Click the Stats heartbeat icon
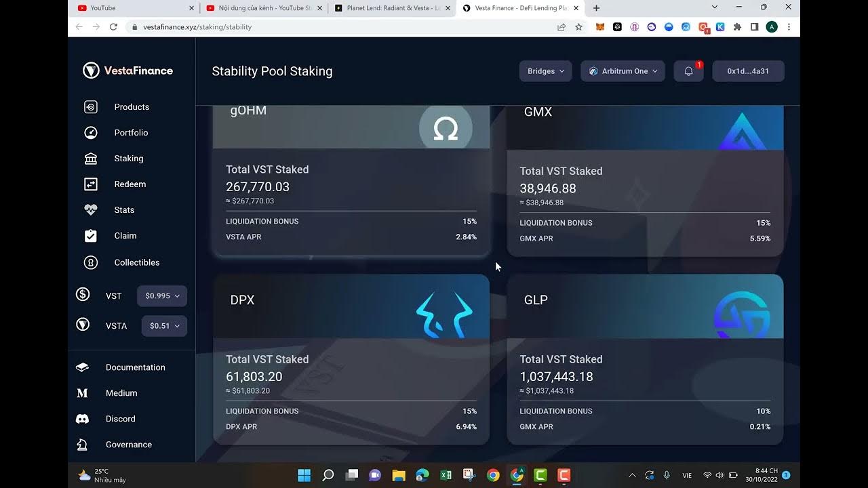The height and width of the screenshot is (488, 868). (x=91, y=210)
